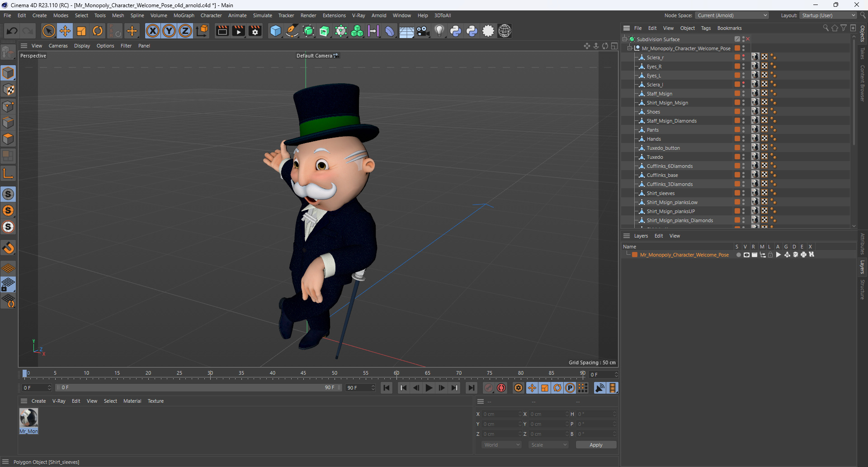Screen dimensions: 868x467
Task: Select Polygons mode in left sidebar
Action: 8,139
